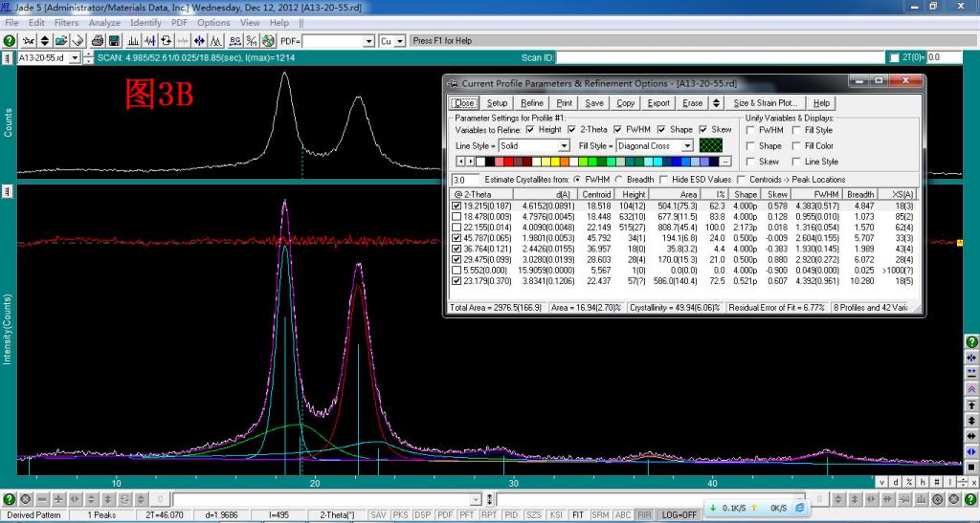This screenshot has width=980, height=523.
Task: Click the Refine button
Action: click(532, 103)
